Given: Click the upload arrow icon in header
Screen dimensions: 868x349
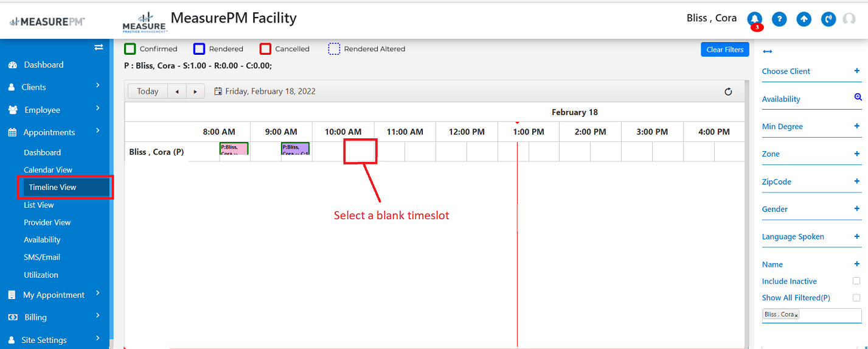Looking at the screenshot, I should (804, 19).
